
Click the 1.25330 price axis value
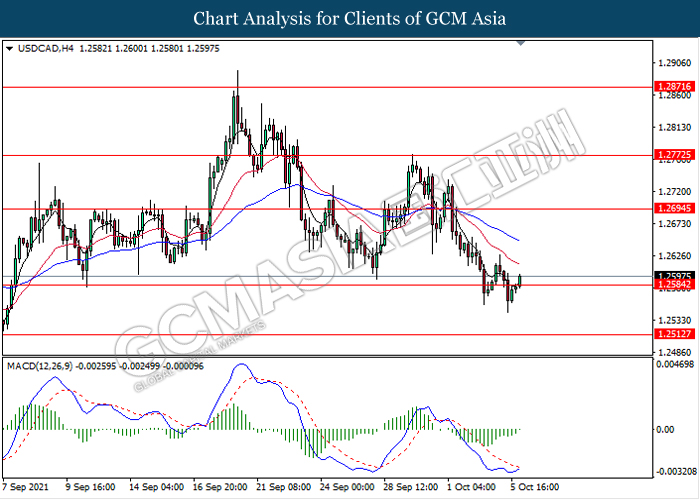coord(675,320)
